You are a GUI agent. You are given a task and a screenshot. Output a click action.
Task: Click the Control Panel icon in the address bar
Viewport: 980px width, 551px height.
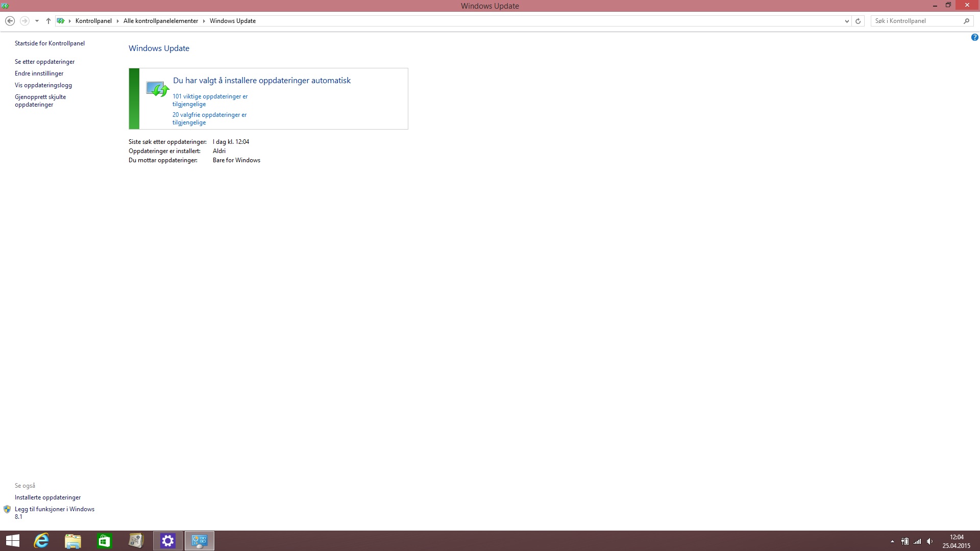pyautogui.click(x=61, y=21)
